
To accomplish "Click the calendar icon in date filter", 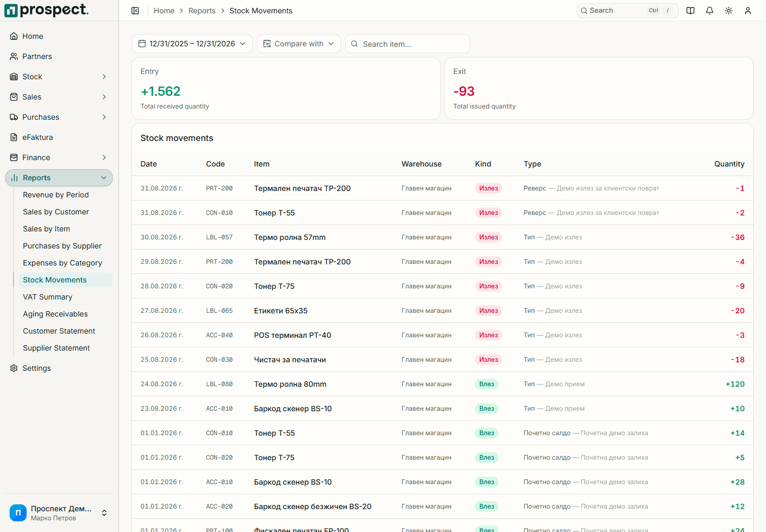I will (x=142, y=44).
